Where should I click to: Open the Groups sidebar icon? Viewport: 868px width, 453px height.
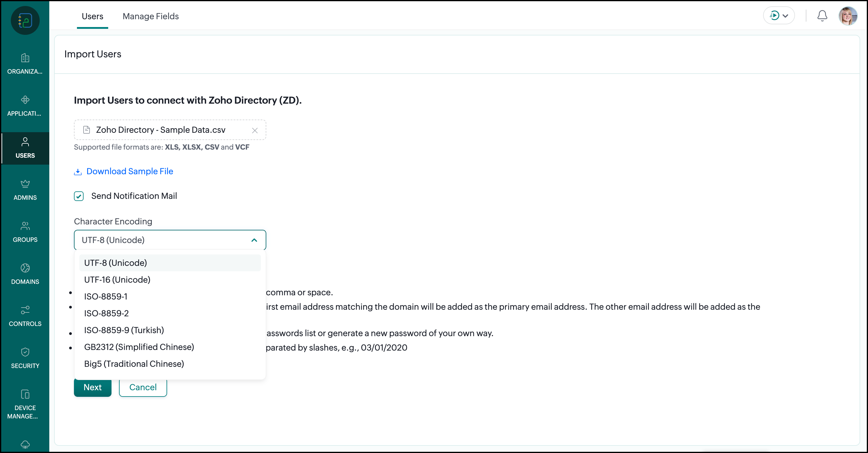click(25, 226)
